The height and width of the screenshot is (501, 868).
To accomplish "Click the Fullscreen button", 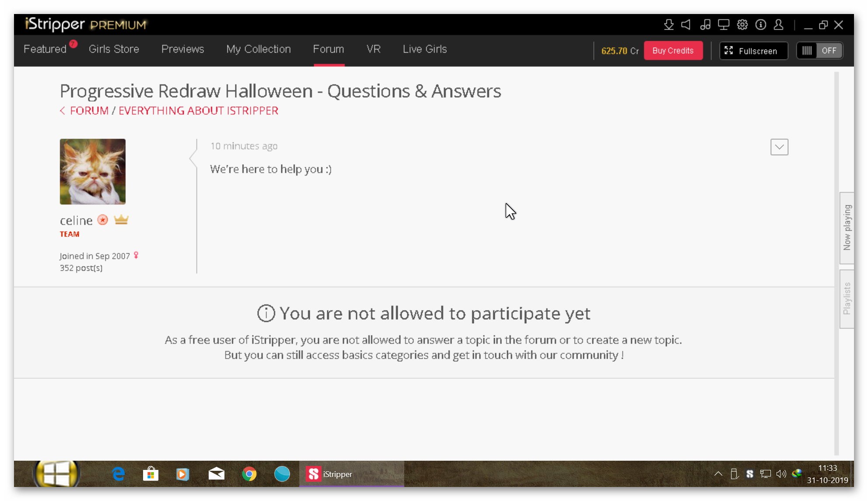I will pos(753,51).
